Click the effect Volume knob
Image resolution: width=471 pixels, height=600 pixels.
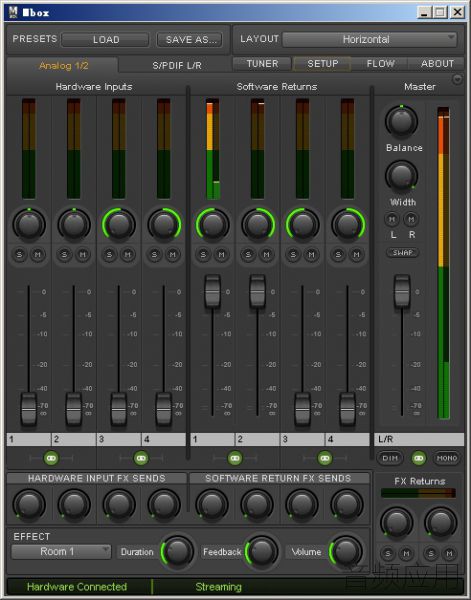pyautogui.click(x=346, y=551)
